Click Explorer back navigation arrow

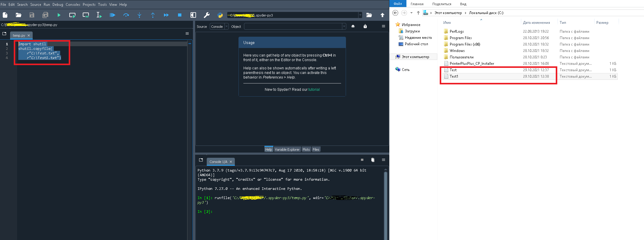(x=395, y=13)
